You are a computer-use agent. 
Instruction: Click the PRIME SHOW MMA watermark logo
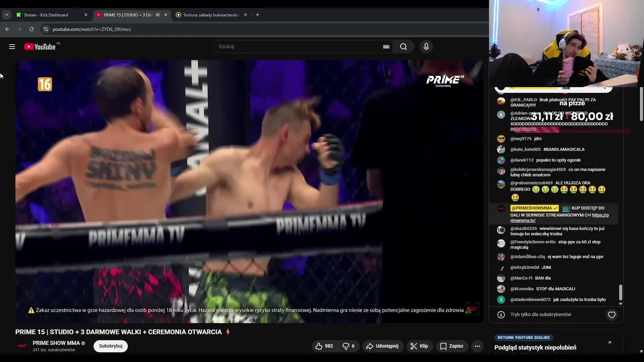coord(445,81)
